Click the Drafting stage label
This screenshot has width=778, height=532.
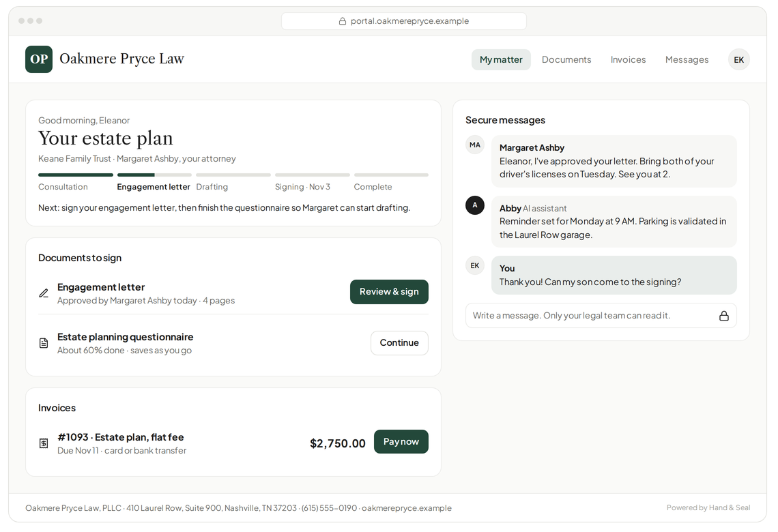(x=212, y=187)
